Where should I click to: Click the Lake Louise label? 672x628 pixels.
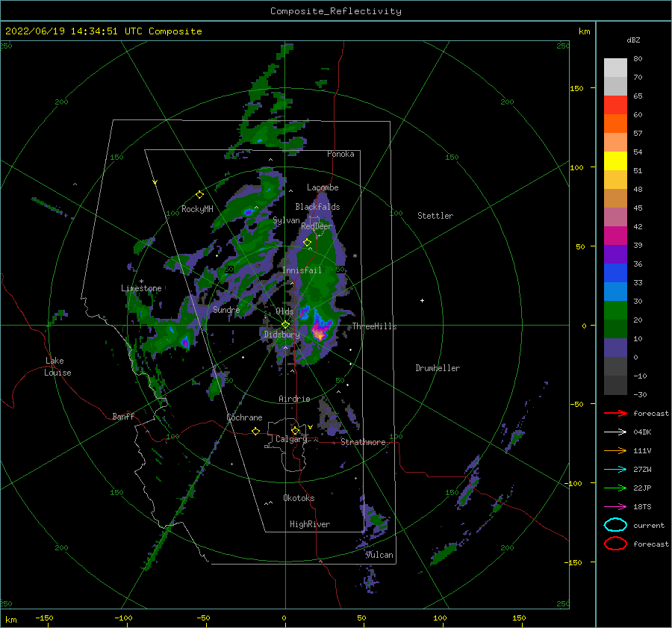[x=57, y=367]
